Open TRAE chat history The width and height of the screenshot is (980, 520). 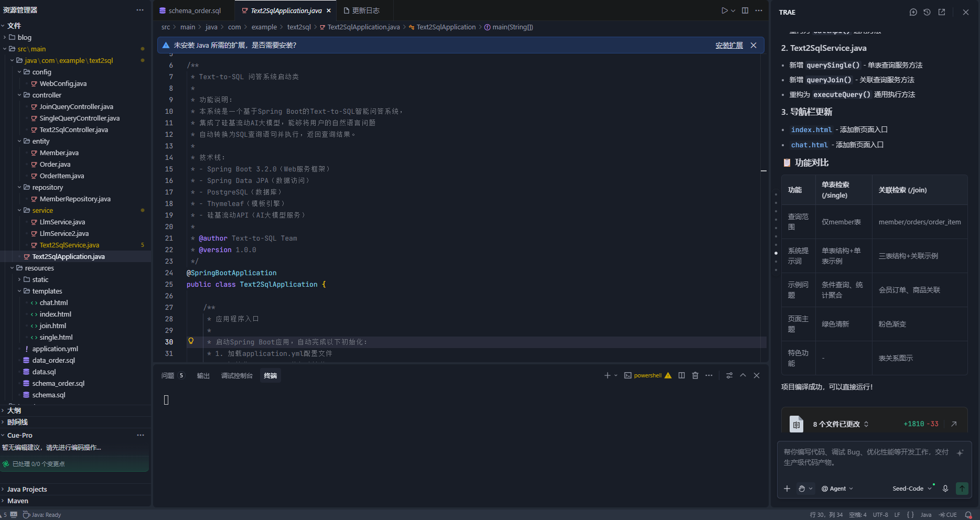coord(927,12)
